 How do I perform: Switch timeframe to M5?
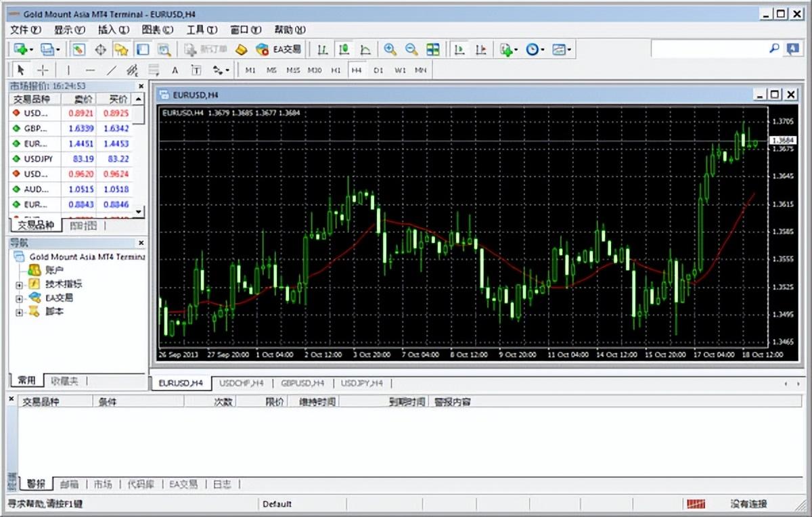(x=271, y=70)
